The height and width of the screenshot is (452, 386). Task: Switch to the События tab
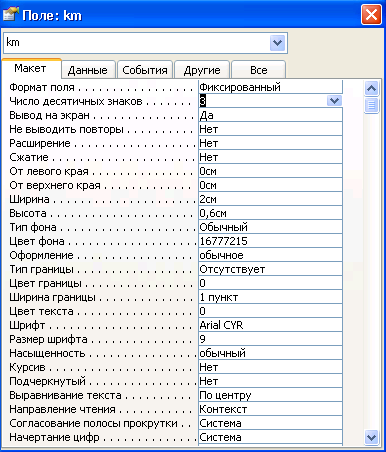point(145,70)
